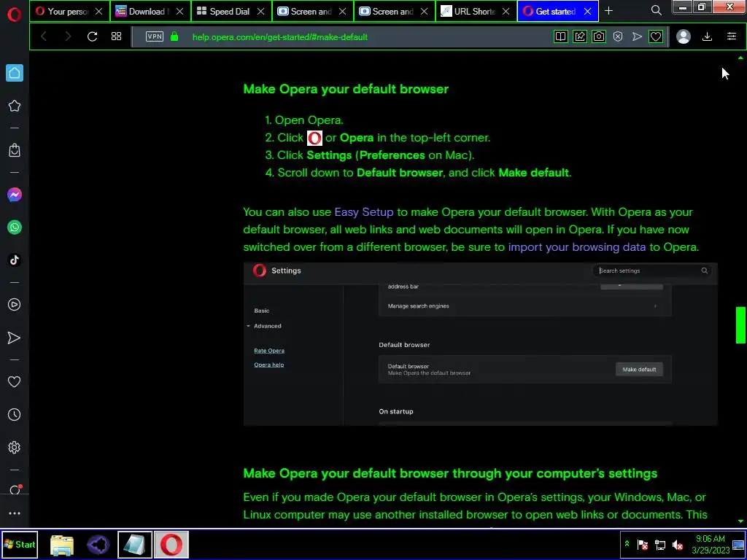747x560 pixels.
Task: Click 'Make Opera your default browser' heading
Action: (x=346, y=89)
